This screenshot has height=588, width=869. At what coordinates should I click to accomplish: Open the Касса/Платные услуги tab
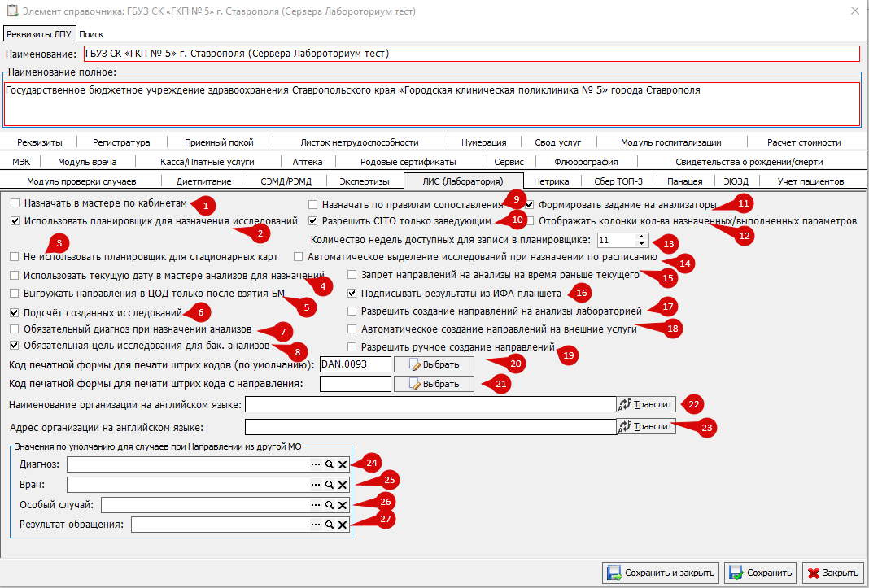pyautogui.click(x=207, y=163)
